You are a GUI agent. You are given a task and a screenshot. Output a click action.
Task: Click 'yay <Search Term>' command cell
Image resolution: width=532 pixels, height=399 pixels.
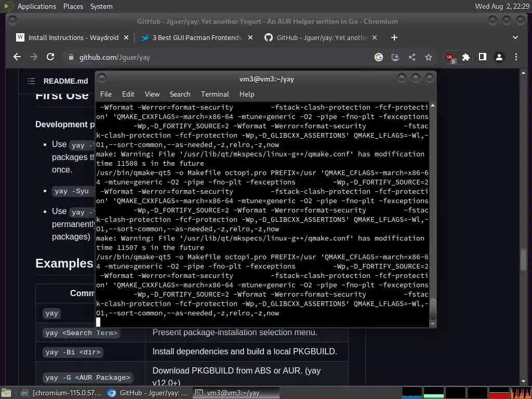[82, 333]
